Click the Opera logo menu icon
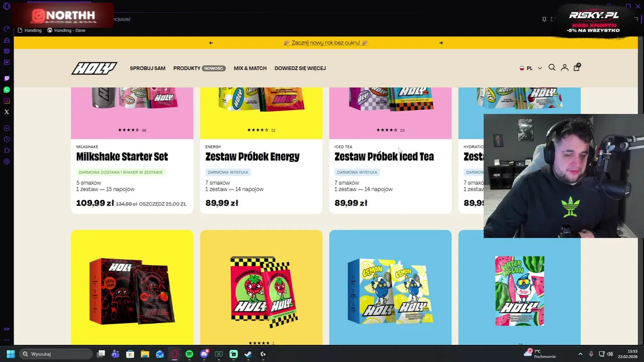644x362 pixels. tap(7, 6)
